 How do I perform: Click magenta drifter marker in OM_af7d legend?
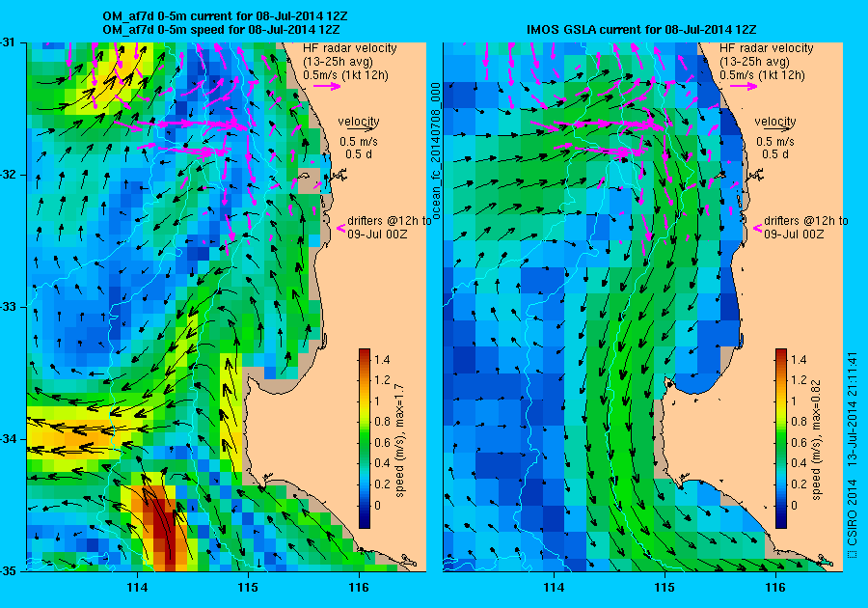pos(341,228)
